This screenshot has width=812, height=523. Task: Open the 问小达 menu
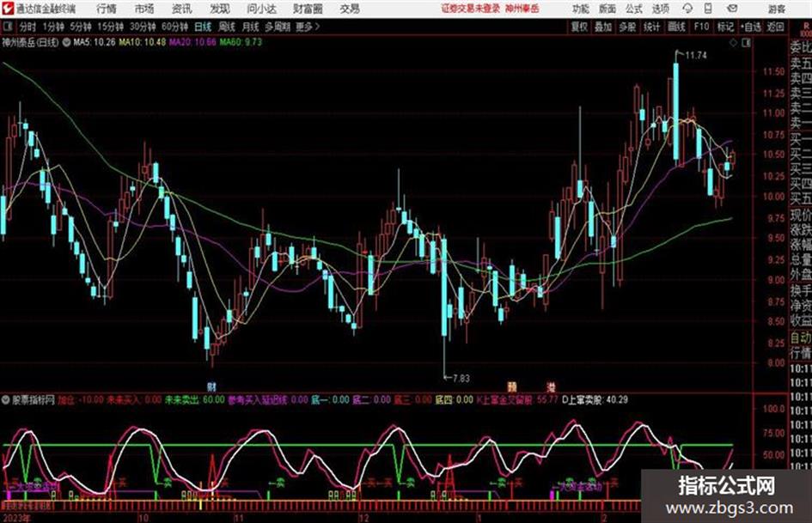click(x=261, y=9)
